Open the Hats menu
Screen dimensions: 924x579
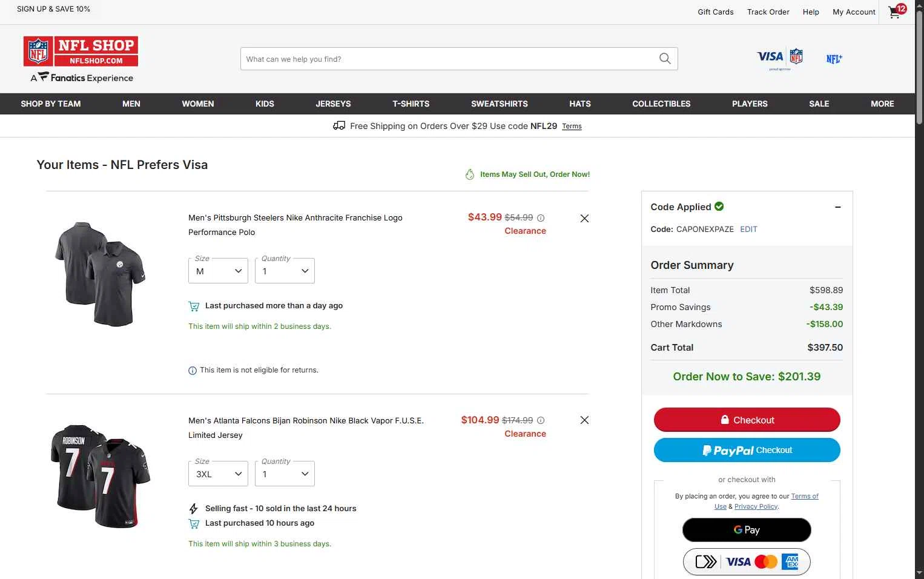tap(580, 104)
